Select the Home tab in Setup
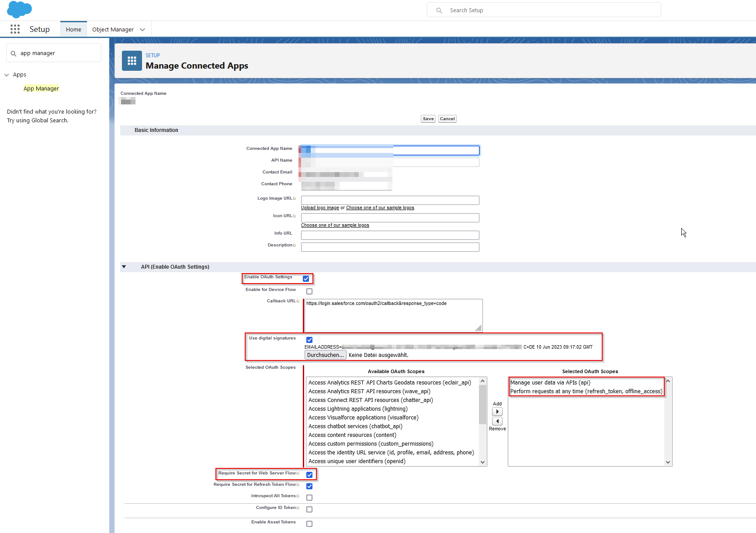The height and width of the screenshot is (533, 756). [x=73, y=29]
